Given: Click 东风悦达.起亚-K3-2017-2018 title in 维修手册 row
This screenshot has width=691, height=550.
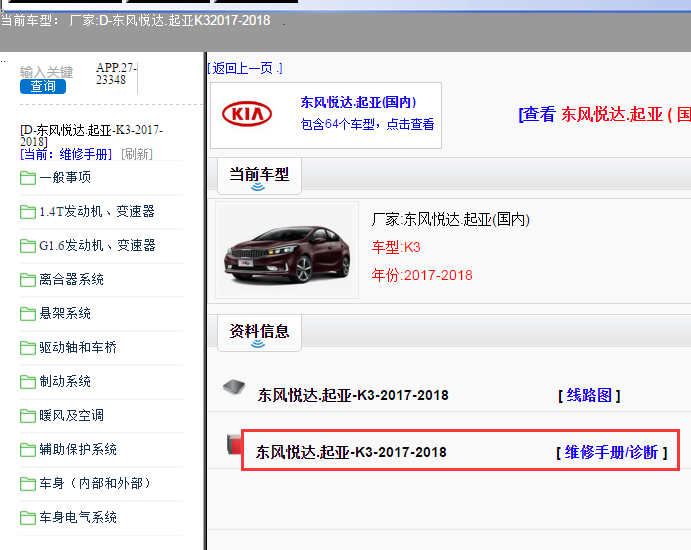Looking at the screenshot, I should (351, 452).
